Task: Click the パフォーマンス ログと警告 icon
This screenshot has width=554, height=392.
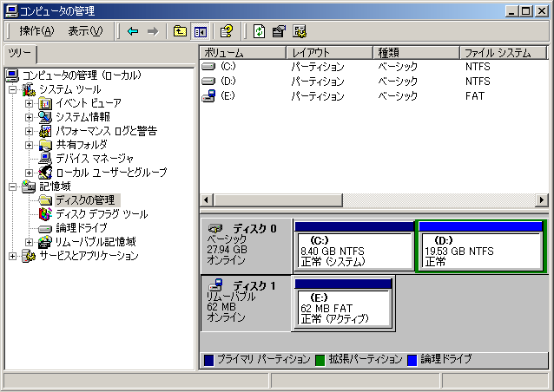Action: [45, 131]
